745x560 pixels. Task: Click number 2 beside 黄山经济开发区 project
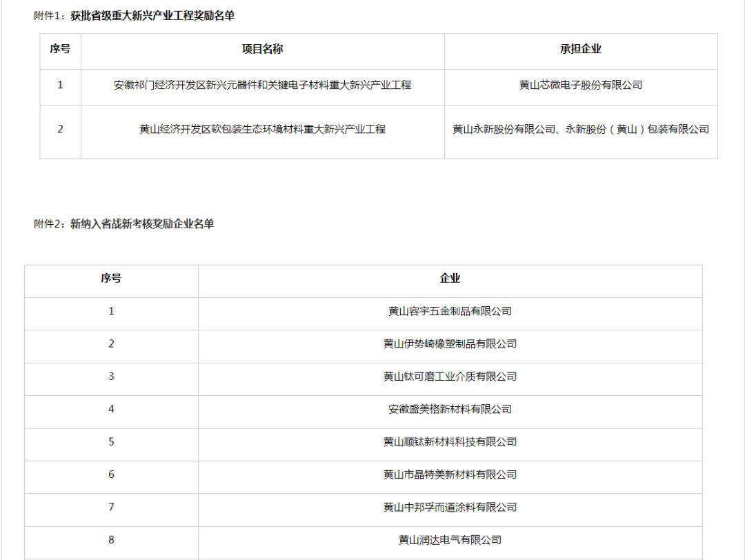click(60, 129)
